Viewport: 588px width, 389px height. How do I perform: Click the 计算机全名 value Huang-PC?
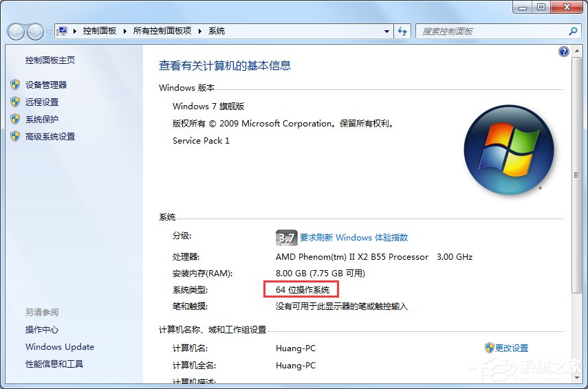click(296, 366)
